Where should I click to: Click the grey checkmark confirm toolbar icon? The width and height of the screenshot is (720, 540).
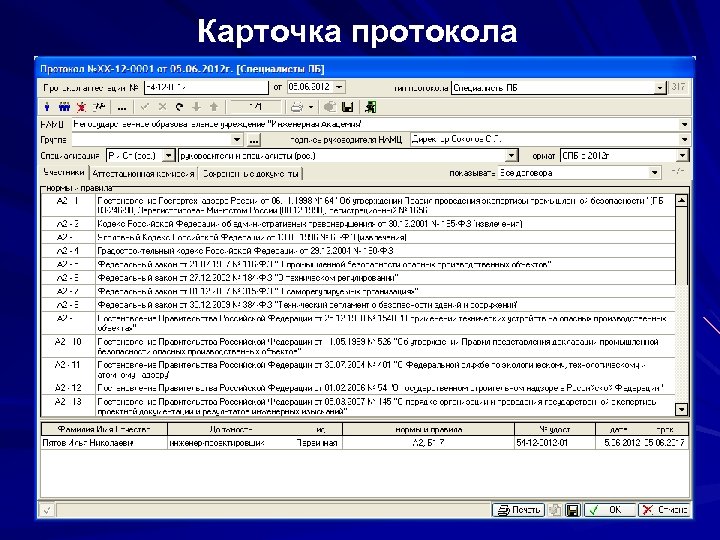point(145,107)
